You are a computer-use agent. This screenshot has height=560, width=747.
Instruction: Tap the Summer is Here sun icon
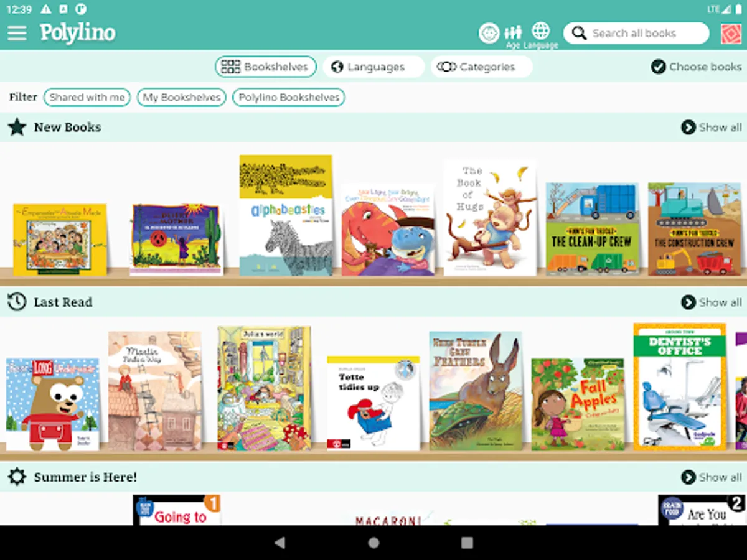17,477
